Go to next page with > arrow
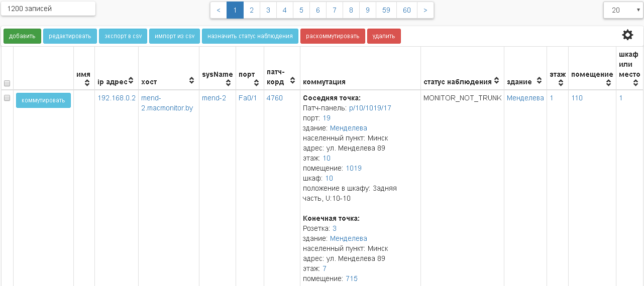The image size is (644, 286). 425,10
